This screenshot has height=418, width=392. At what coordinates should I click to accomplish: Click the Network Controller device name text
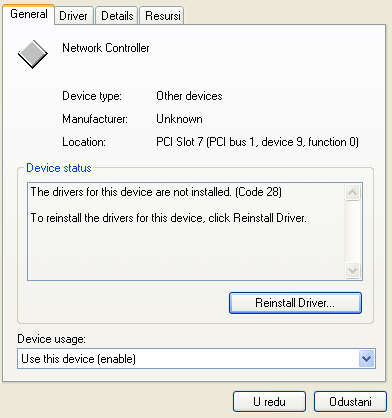point(106,48)
